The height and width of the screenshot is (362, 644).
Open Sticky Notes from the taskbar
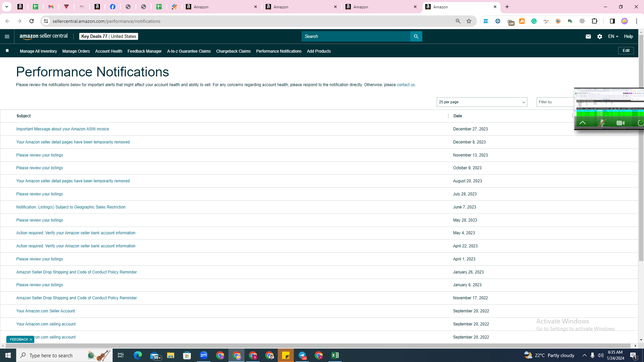(286, 355)
